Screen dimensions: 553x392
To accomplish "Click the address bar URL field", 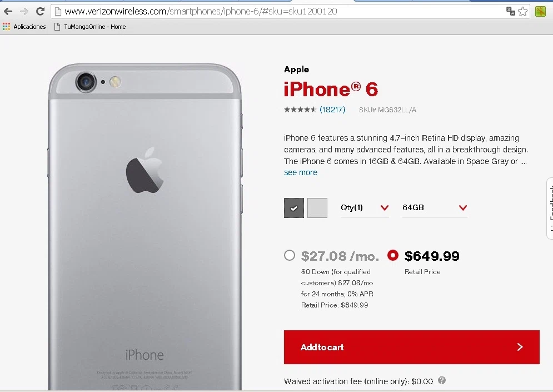I will coord(278,12).
